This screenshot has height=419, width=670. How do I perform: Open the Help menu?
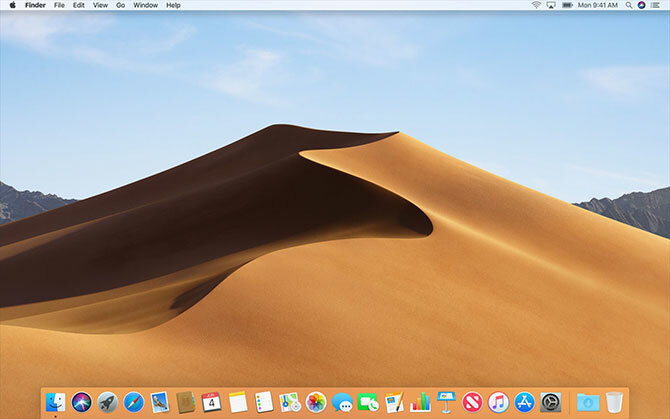pyautogui.click(x=173, y=5)
